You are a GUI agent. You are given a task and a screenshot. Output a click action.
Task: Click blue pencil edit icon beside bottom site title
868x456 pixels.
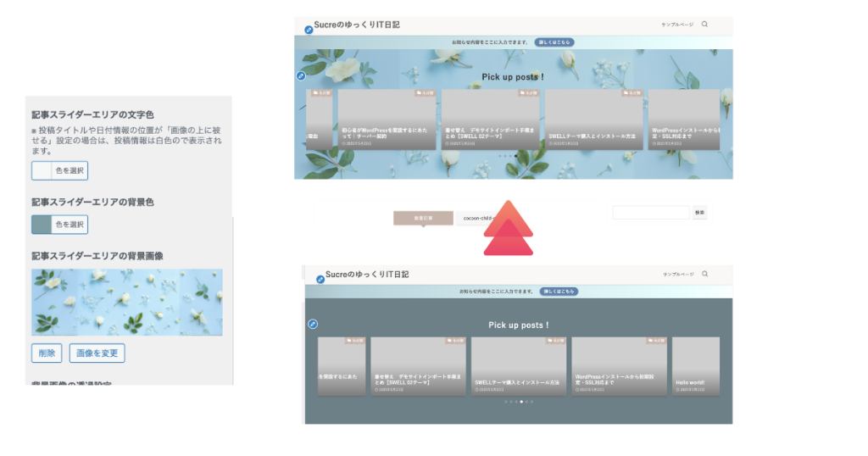(320, 279)
